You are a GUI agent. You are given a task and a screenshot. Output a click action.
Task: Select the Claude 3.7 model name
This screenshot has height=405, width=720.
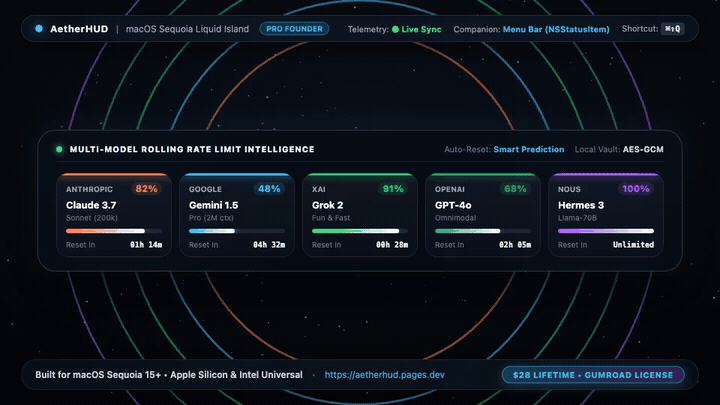91,205
